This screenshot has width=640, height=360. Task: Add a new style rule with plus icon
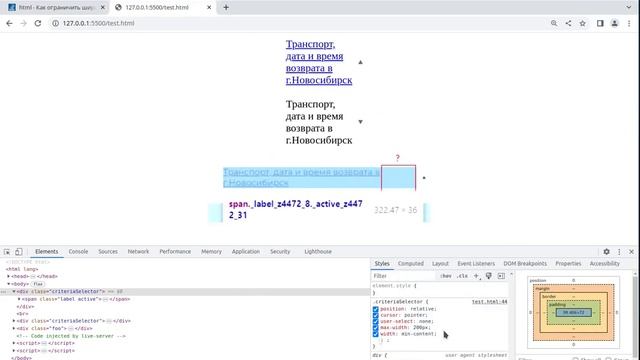click(476, 276)
